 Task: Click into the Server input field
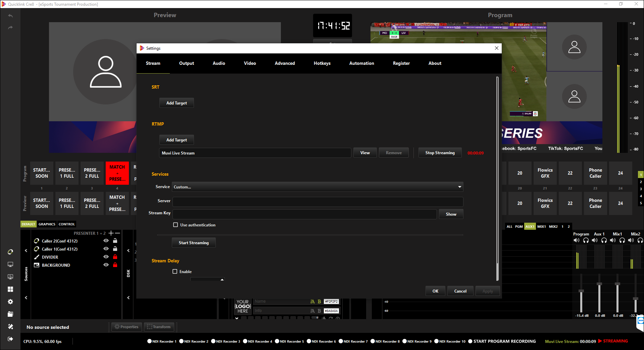[x=317, y=202]
